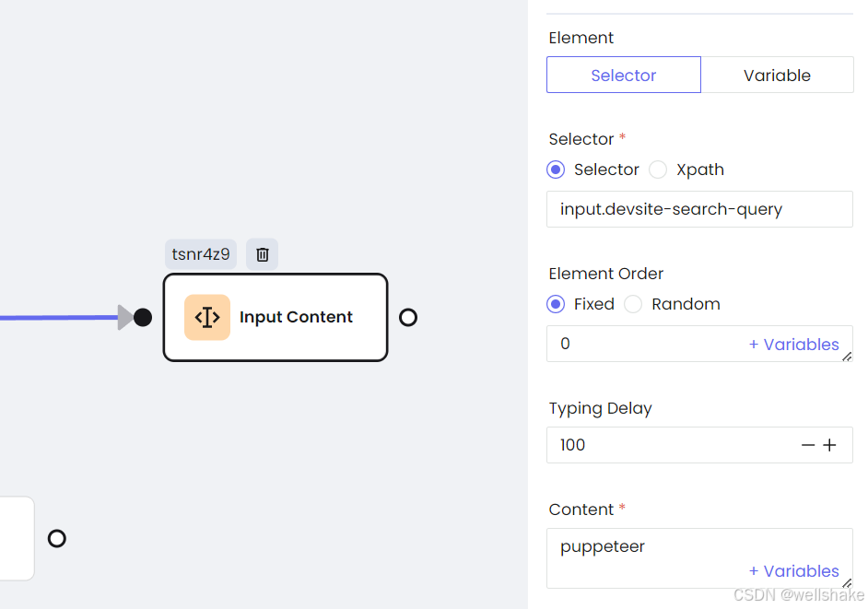Click the input.devsite-search-query selector field
The height and width of the screenshot is (609, 868).
click(x=699, y=209)
